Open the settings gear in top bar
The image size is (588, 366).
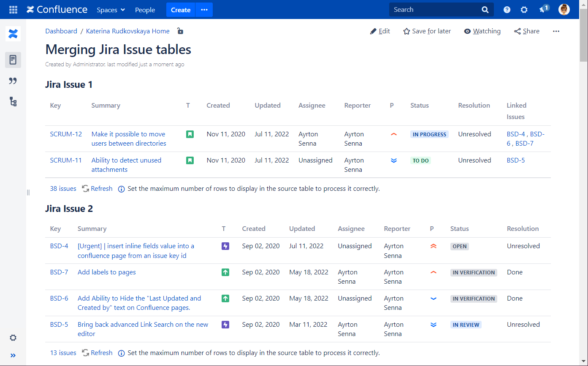click(524, 10)
